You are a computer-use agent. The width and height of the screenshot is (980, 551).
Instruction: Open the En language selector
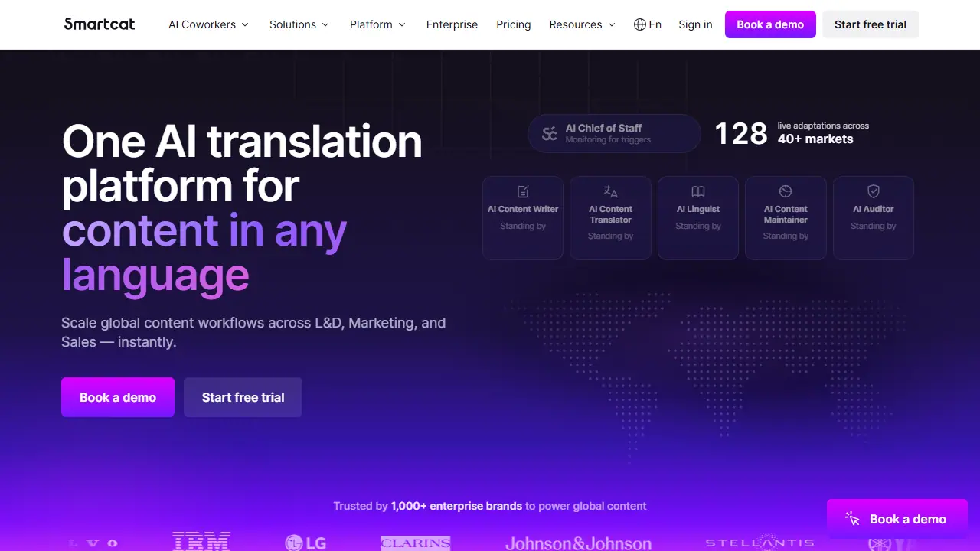coord(648,24)
